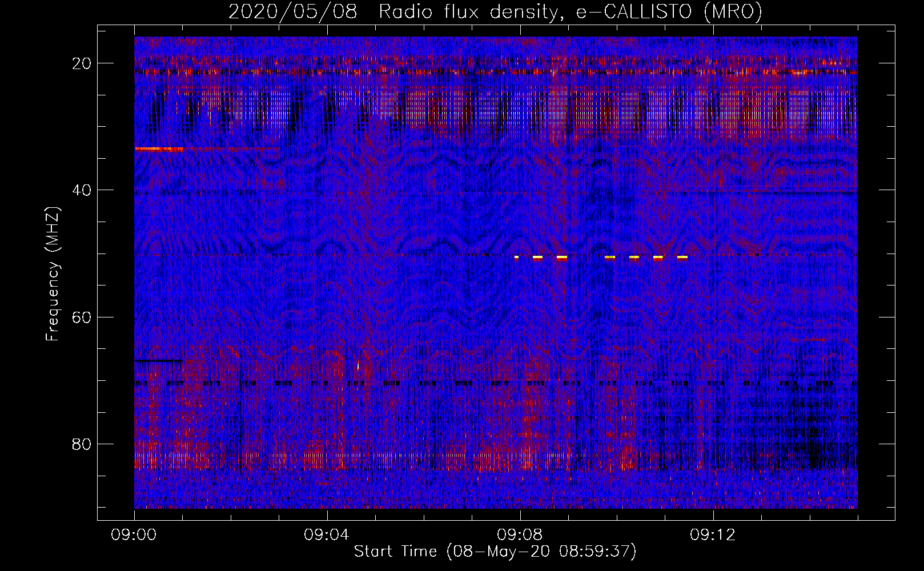Click the '09:04' time tick label
The image size is (924, 571).
point(327,535)
